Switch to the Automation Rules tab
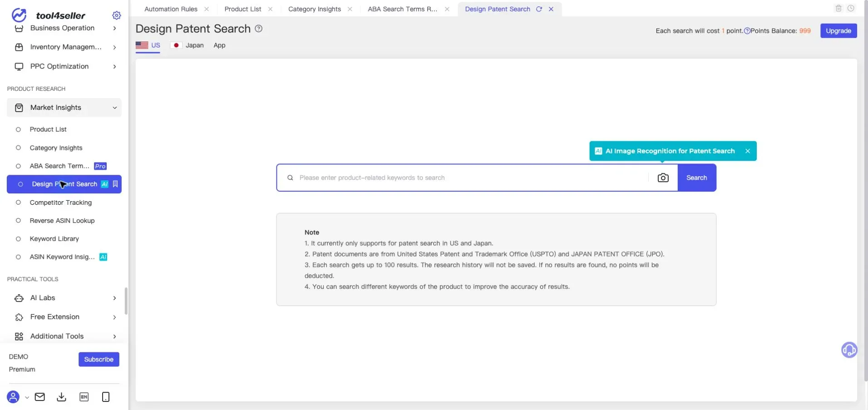868x410 pixels. pos(171,9)
